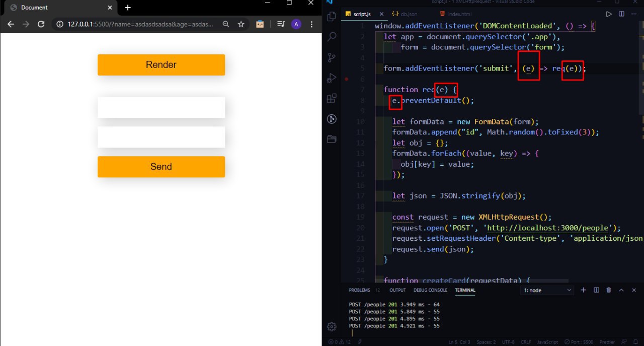
Task: Focus the first empty input field above Send
Action: coord(161,107)
